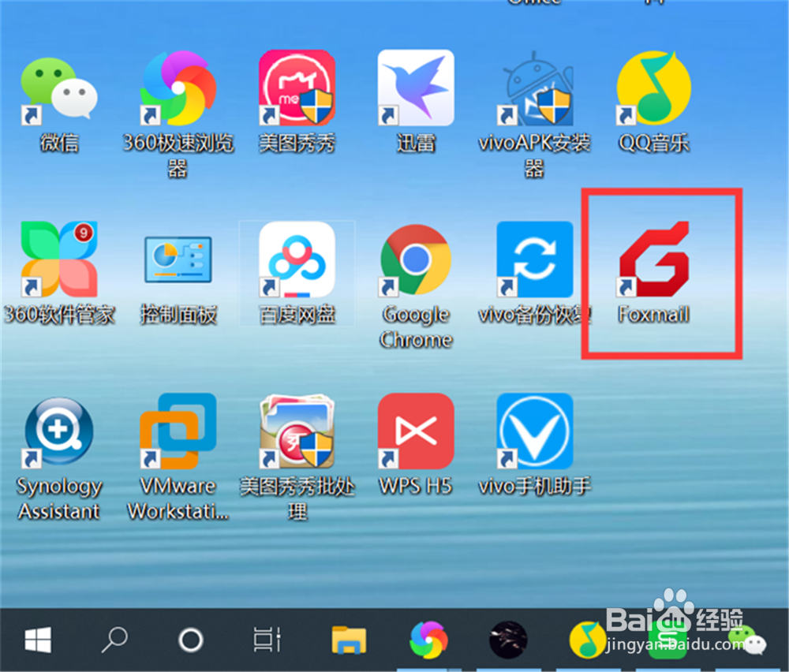The height and width of the screenshot is (672, 789).
Task: Open the 控制面板 icon
Action: [178, 259]
